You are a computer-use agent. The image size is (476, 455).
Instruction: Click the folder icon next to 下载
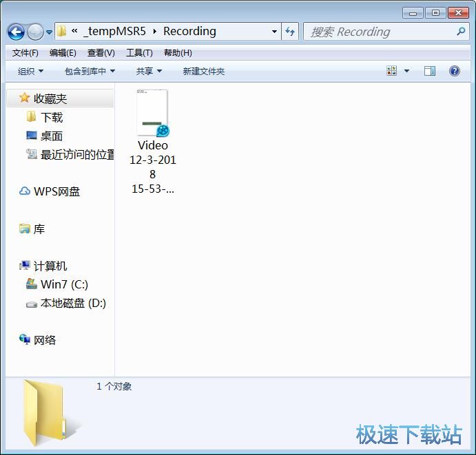click(31, 116)
